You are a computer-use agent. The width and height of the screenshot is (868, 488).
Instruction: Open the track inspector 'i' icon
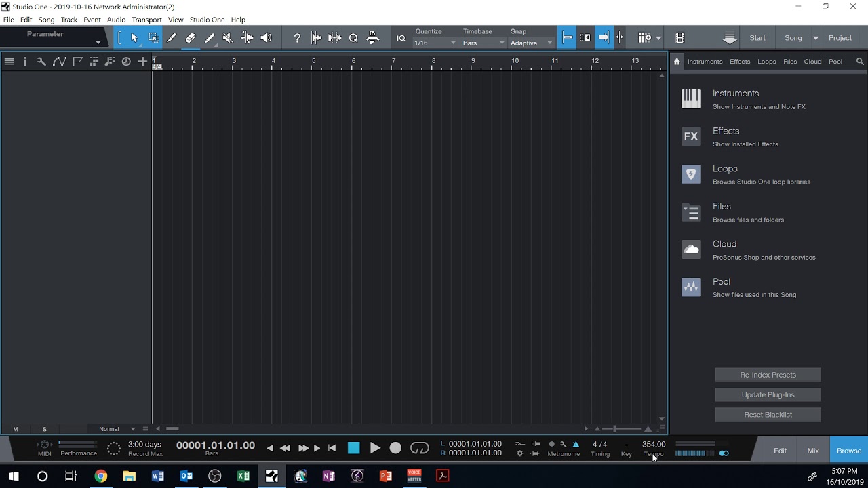click(x=25, y=62)
